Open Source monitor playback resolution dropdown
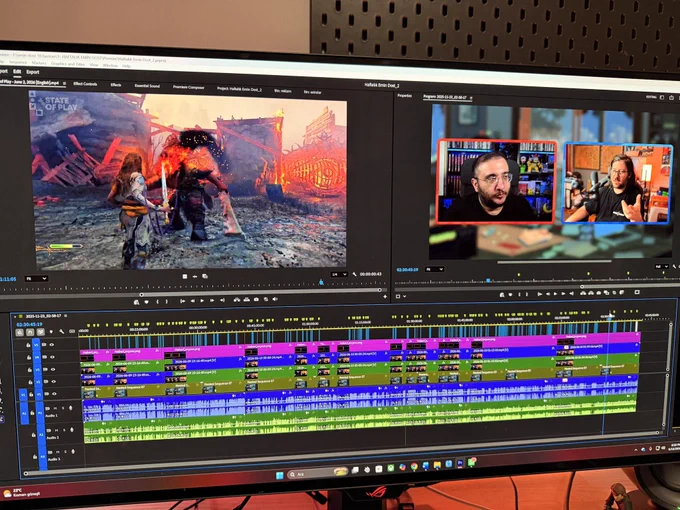Screen dimensions: 680x510 pyautogui.click(x=339, y=275)
